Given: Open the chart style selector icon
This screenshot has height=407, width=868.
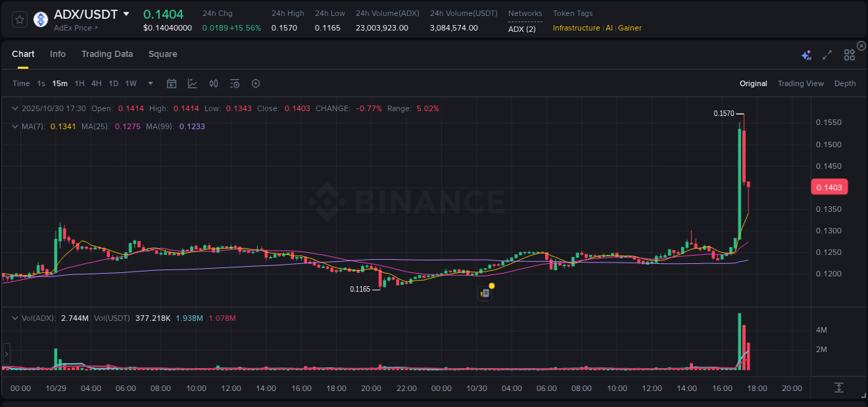Looking at the screenshot, I should (192, 83).
